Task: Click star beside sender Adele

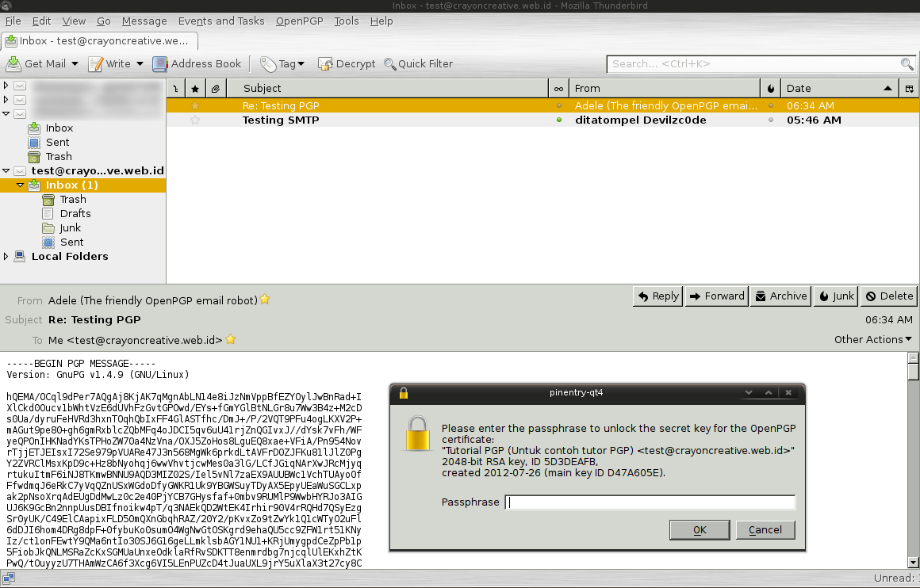Action: click(x=265, y=300)
